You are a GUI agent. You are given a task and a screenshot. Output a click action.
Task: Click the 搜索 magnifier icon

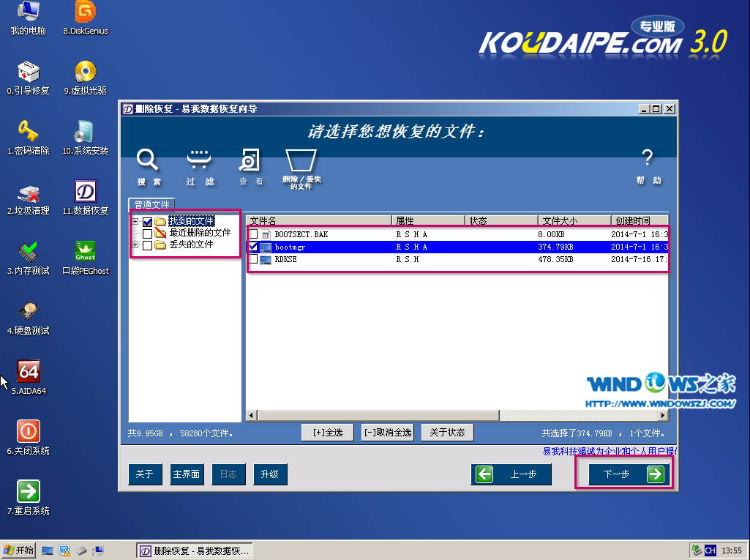(149, 160)
